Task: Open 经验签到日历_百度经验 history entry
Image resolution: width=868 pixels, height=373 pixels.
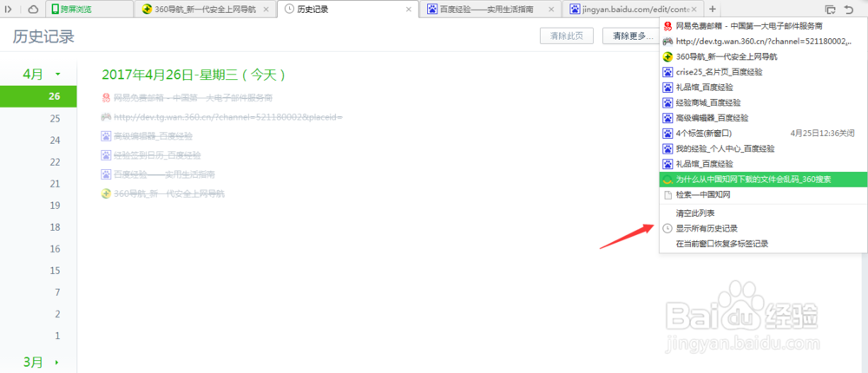Action: point(157,155)
